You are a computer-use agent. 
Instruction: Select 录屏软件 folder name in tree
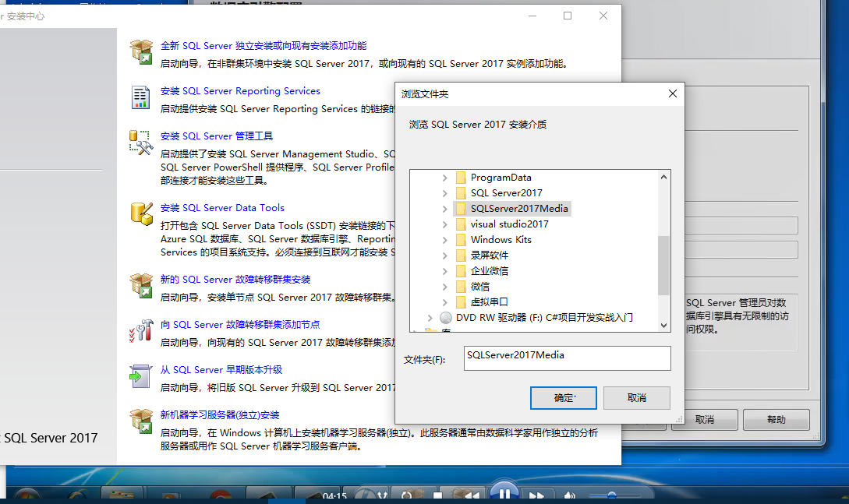[x=490, y=256]
